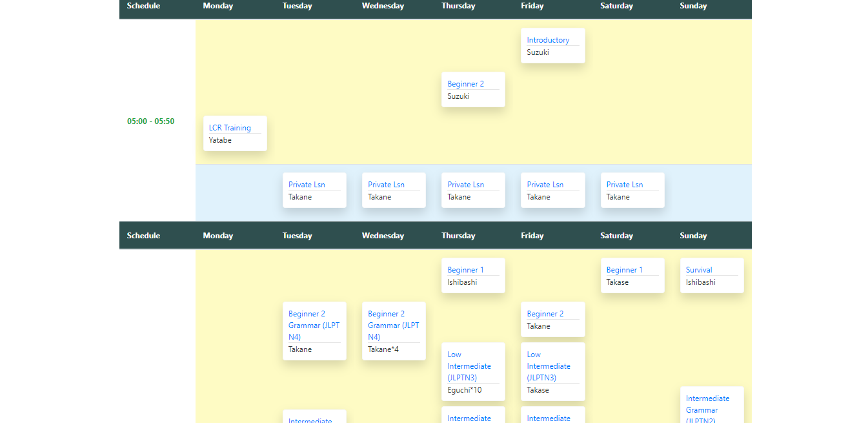The image size is (868, 423).
Task: Open Wednesday's Private Lsn link
Action: tap(386, 185)
